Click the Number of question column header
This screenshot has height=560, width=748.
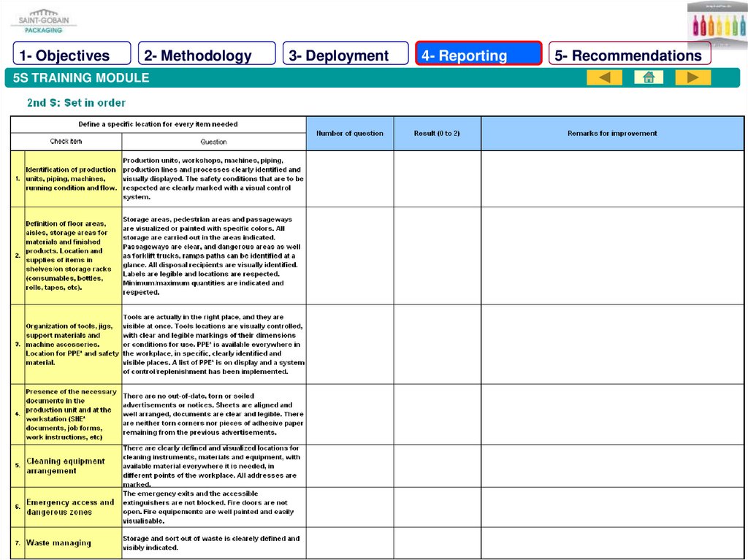(x=349, y=134)
